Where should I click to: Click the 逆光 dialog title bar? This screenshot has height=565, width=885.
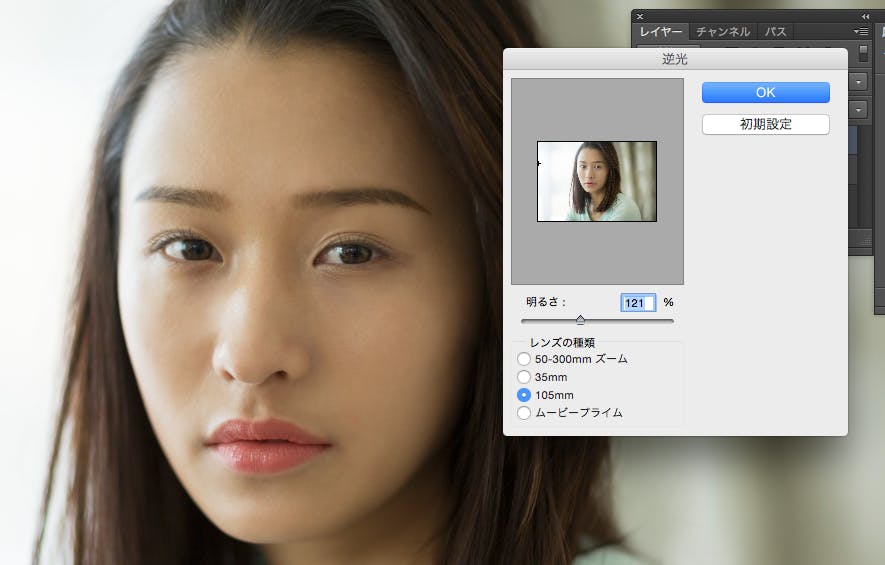tap(675, 59)
